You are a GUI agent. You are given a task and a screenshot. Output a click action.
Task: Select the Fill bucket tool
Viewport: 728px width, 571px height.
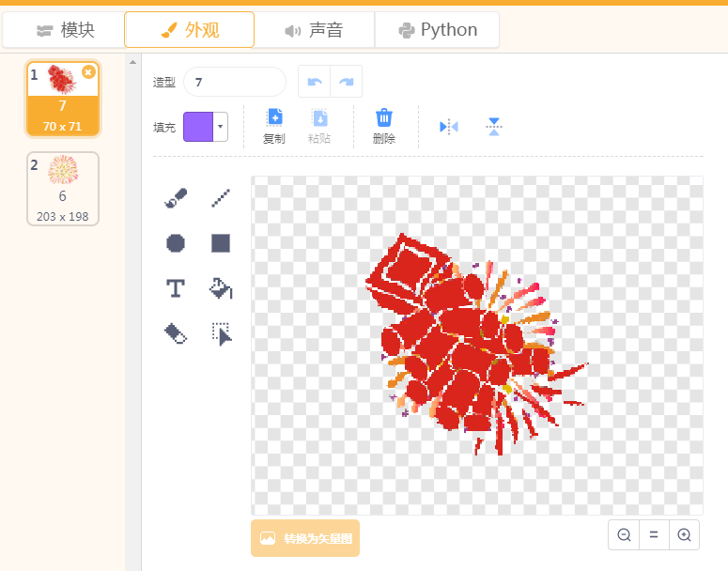pos(221,288)
